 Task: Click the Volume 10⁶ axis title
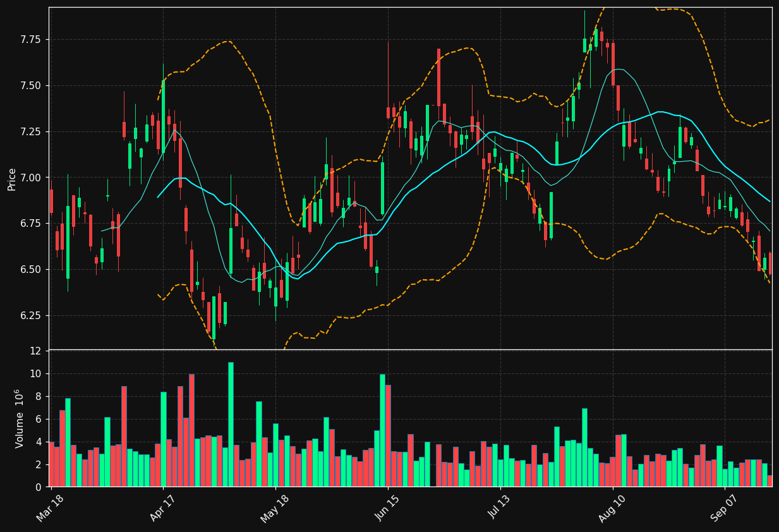(19, 418)
